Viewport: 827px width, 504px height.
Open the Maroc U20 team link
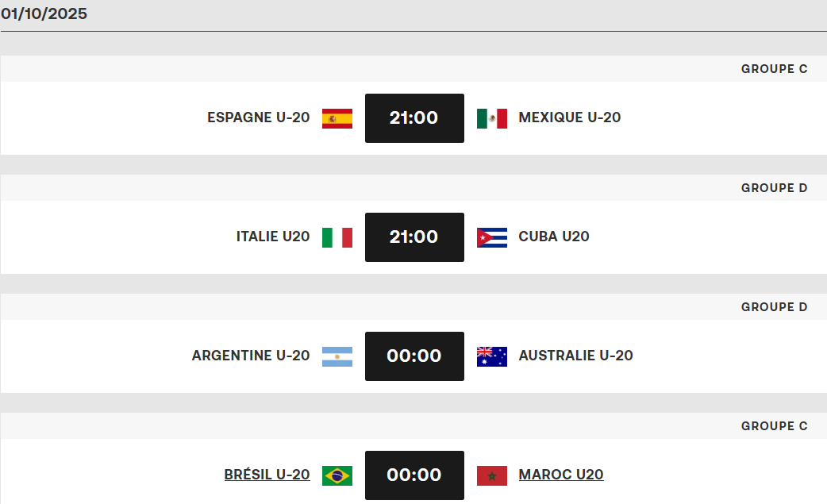[561, 475]
